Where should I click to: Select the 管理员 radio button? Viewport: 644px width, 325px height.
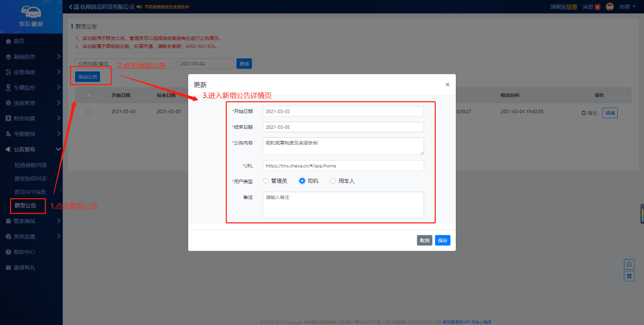click(x=266, y=181)
